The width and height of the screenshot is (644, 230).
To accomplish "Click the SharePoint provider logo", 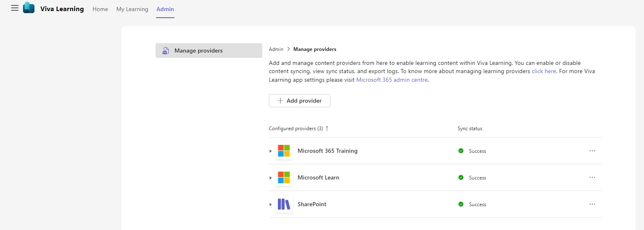I will [x=284, y=204].
